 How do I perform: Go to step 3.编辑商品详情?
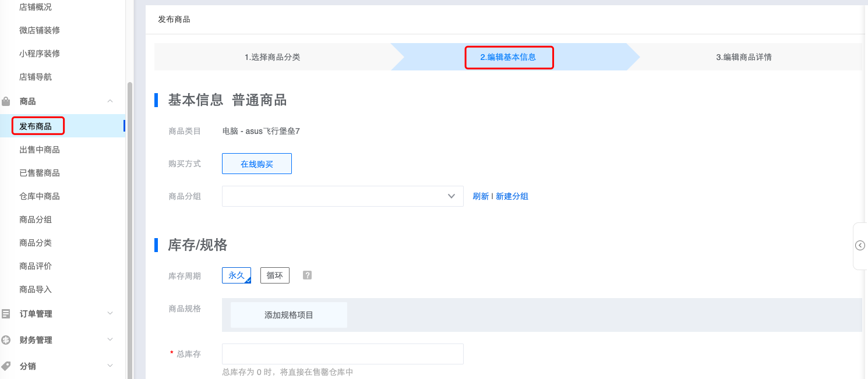744,57
